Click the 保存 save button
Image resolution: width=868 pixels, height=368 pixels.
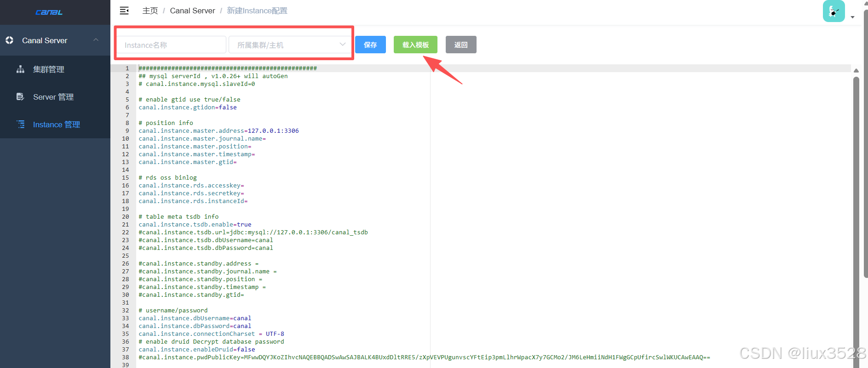click(x=370, y=45)
